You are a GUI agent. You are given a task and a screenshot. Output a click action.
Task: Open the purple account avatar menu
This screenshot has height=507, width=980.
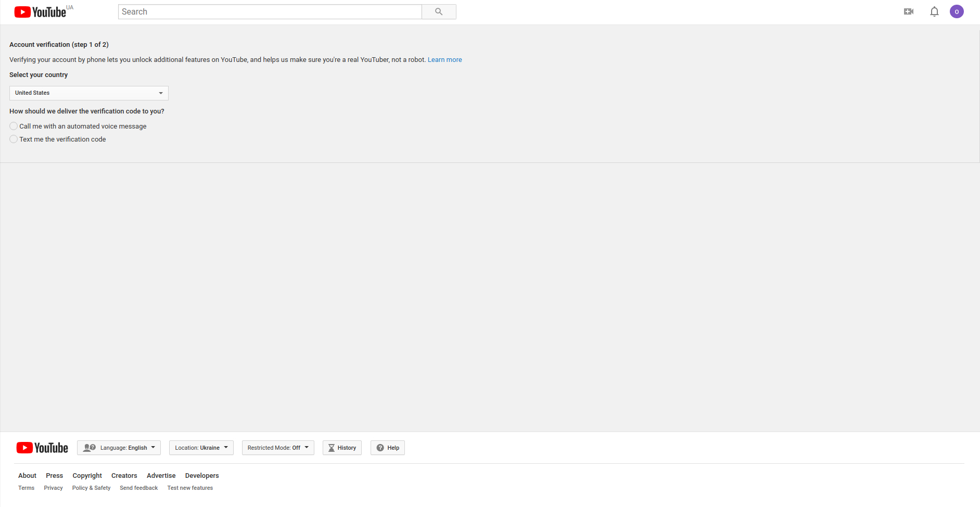tap(957, 11)
